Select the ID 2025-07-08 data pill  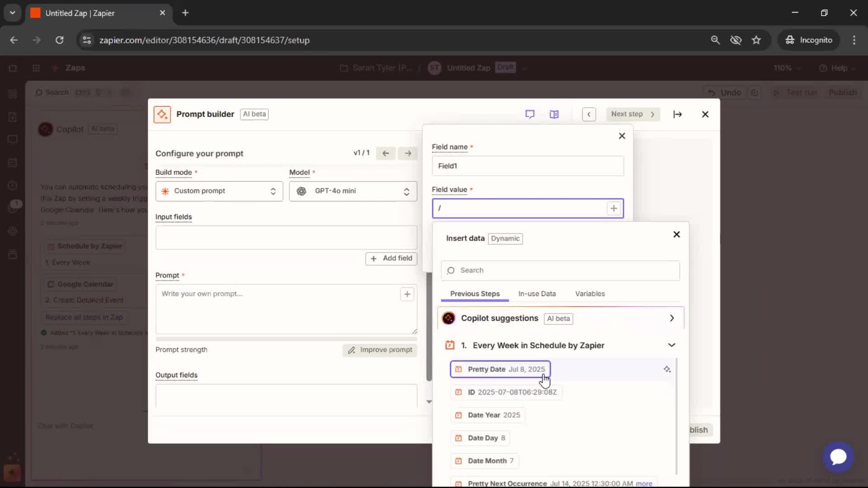[x=506, y=392]
